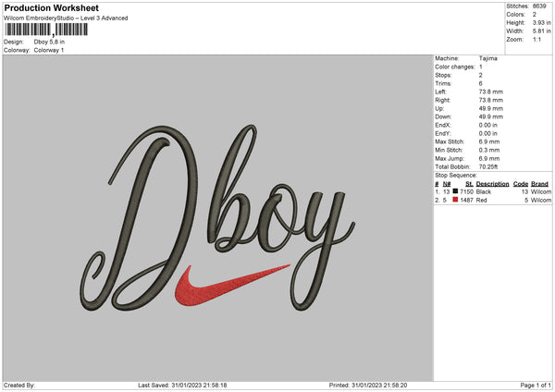Click the Colors value '2'
This screenshot has width=555, height=392.
point(535,15)
